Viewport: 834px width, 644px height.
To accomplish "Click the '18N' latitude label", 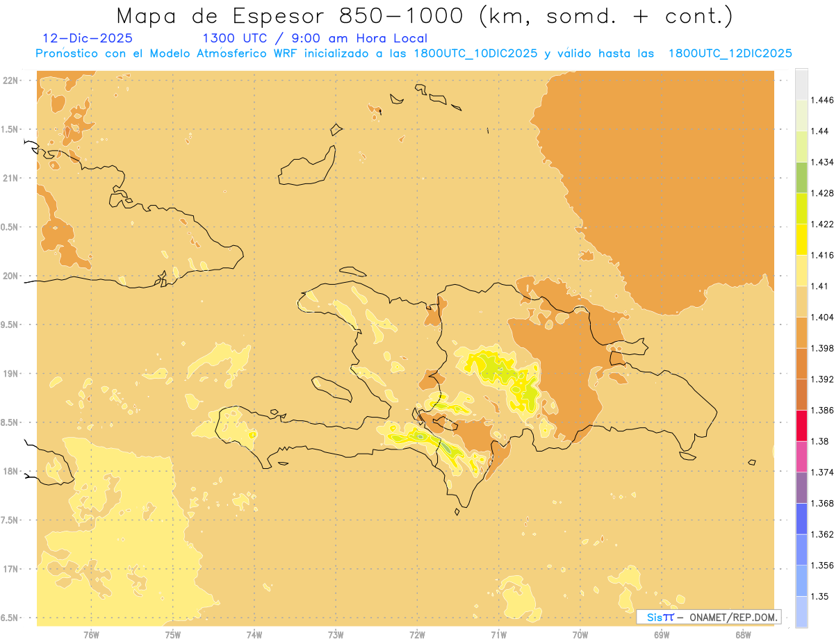I will (x=10, y=471).
